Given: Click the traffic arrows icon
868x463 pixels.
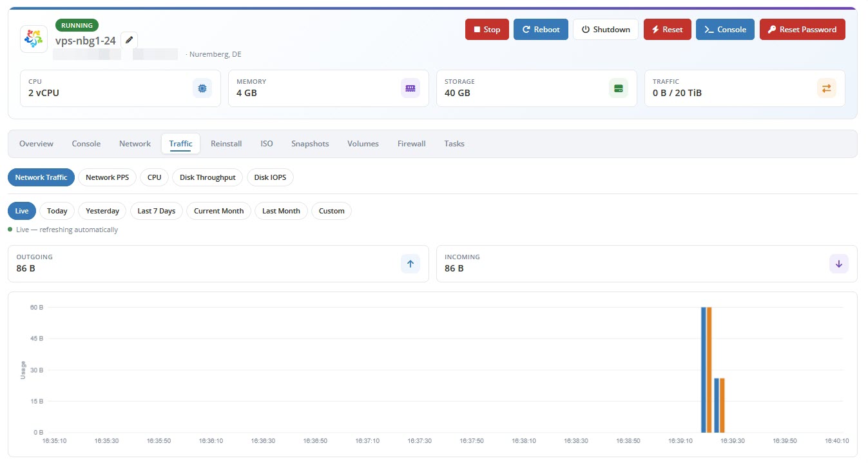Looking at the screenshot, I should pos(827,88).
